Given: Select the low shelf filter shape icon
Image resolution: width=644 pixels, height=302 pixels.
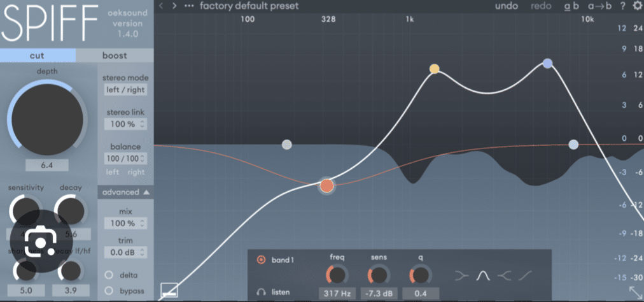Looking at the screenshot, I should (462, 276).
